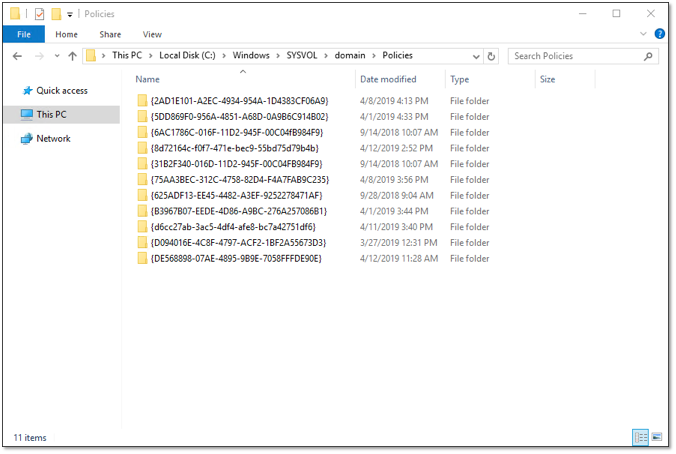This screenshot has height=454, width=676.
Task: Switch to Details view layout
Action: [639, 437]
